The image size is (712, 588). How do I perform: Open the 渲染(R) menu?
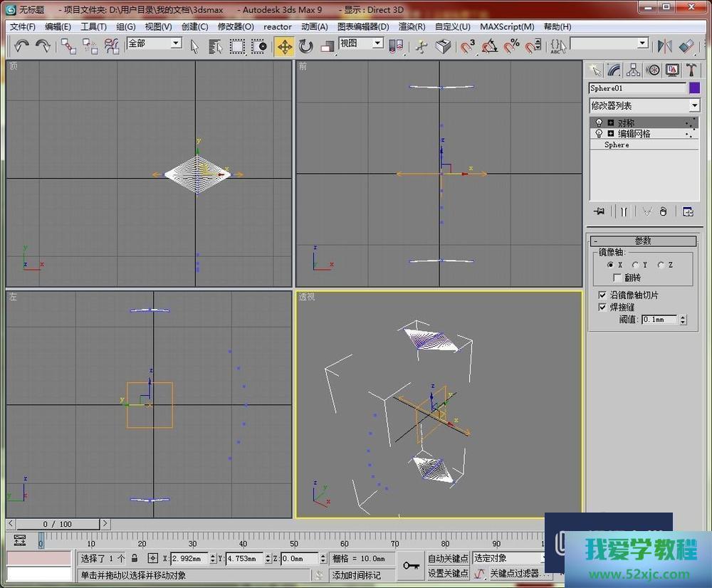point(412,27)
